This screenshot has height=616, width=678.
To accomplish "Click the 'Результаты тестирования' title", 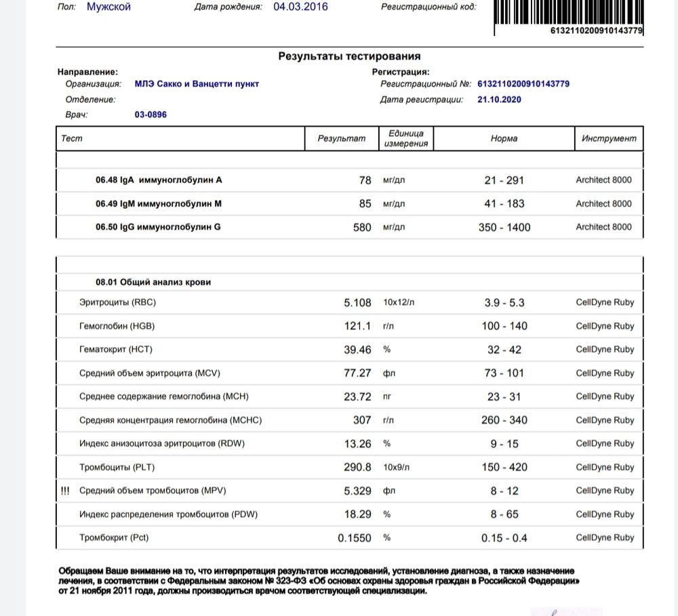I will click(349, 56).
